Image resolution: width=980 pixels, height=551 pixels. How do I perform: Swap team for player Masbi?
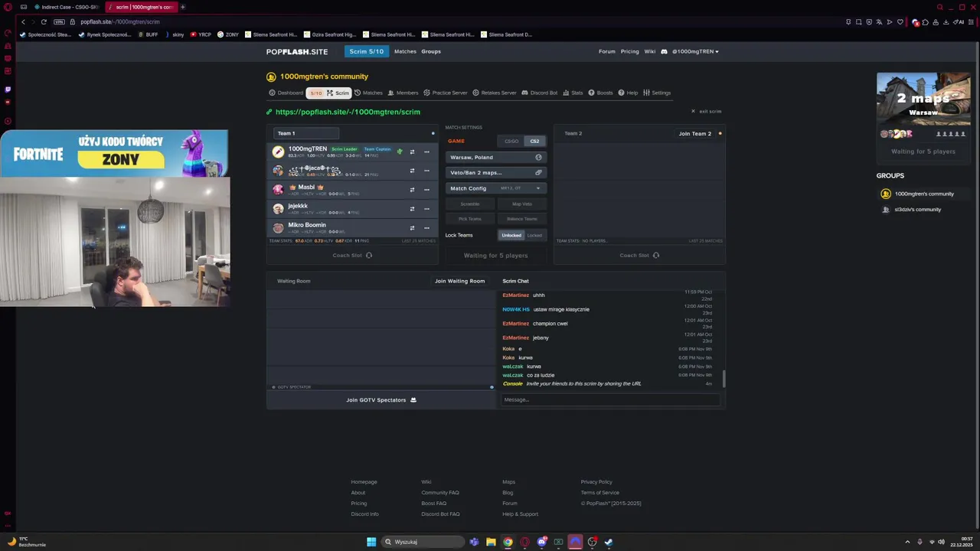[x=412, y=190]
